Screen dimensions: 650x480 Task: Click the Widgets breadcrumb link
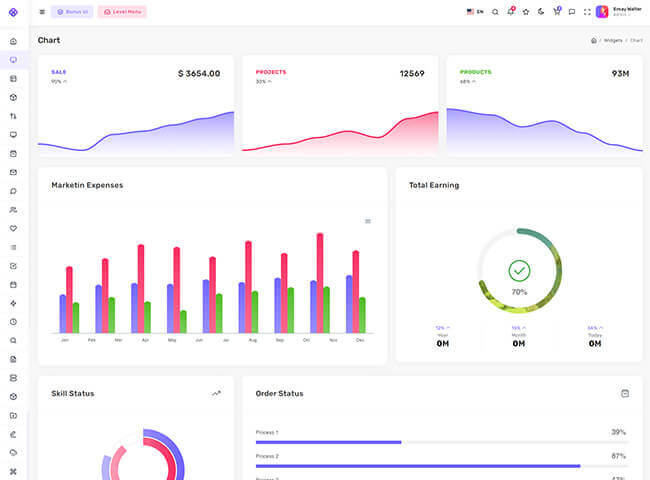[x=613, y=41]
